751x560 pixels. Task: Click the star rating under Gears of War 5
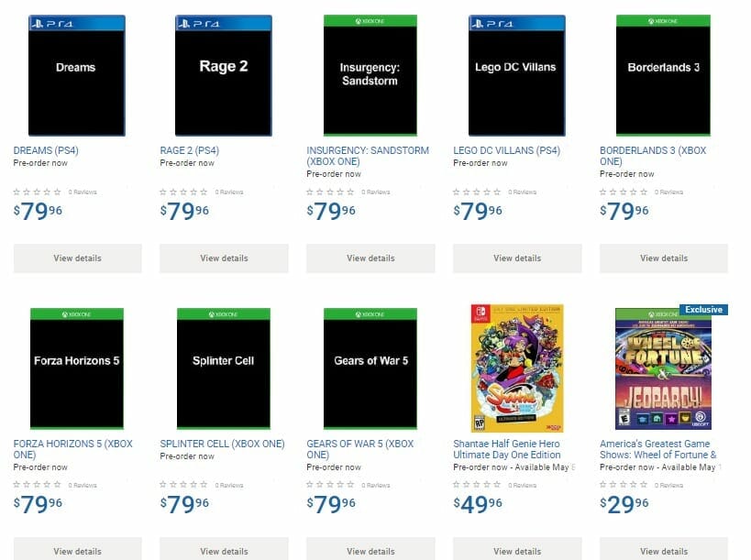tap(330, 485)
